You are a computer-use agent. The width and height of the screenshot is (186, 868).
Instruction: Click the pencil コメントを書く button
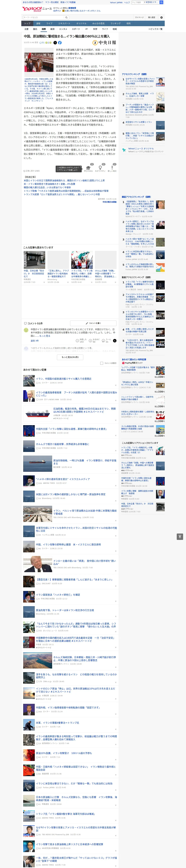point(93,323)
